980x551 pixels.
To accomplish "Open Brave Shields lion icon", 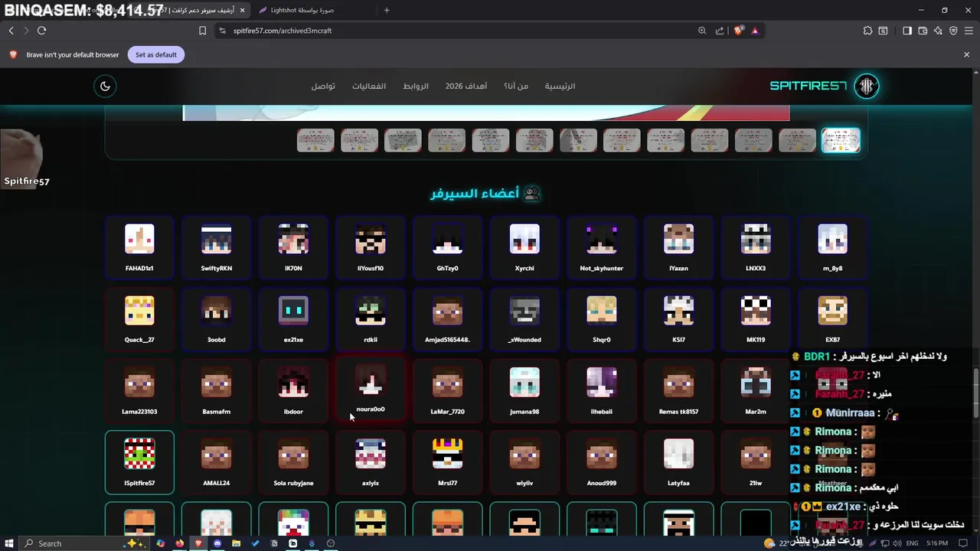I will click(x=738, y=31).
